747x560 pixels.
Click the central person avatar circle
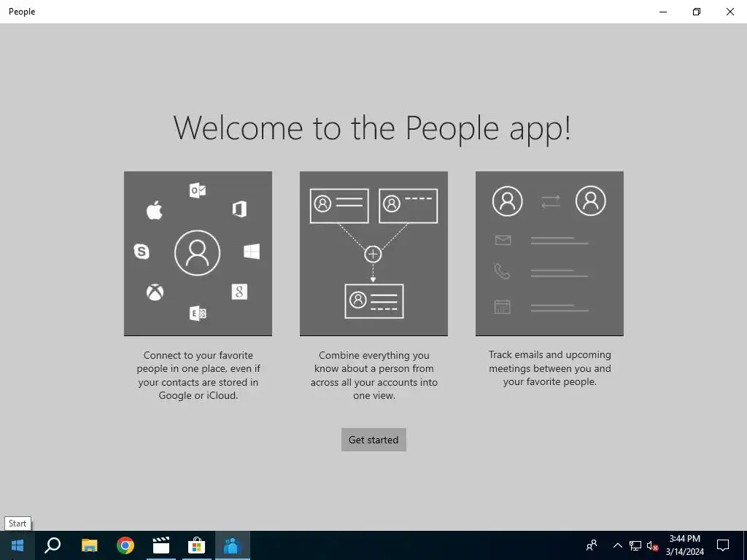click(x=197, y=253)
